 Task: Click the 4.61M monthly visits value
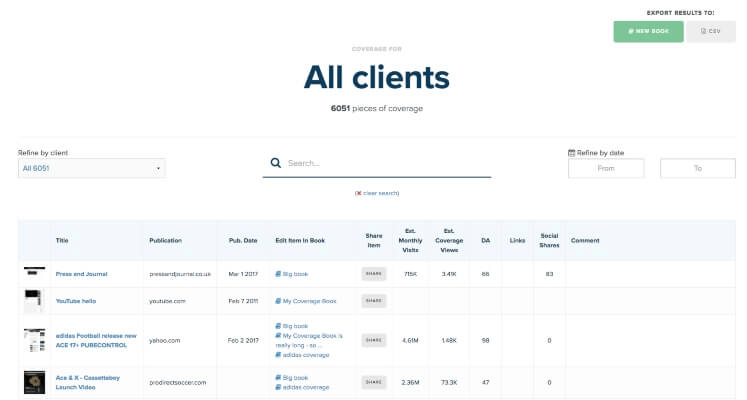(410, 340)
